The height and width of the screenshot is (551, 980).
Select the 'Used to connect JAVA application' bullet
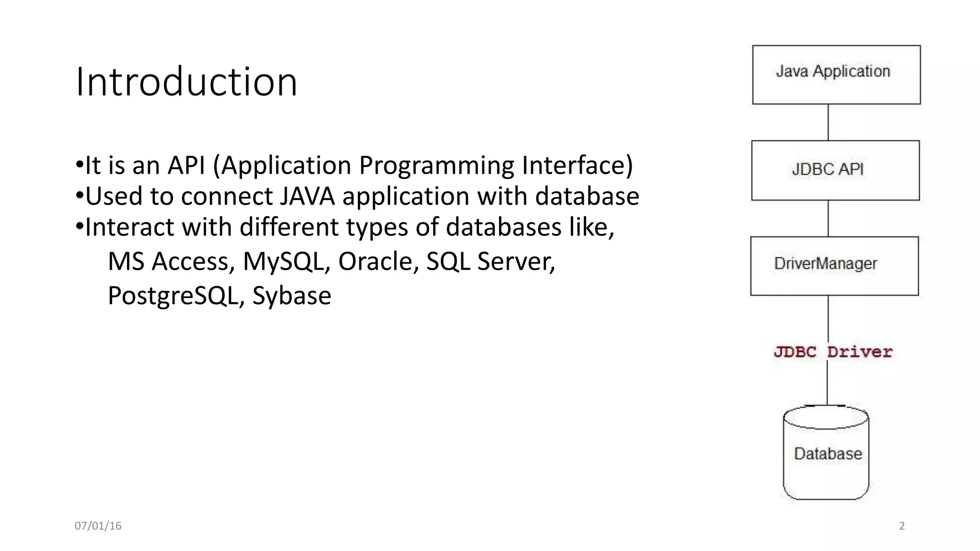click(x=357, y=196)
